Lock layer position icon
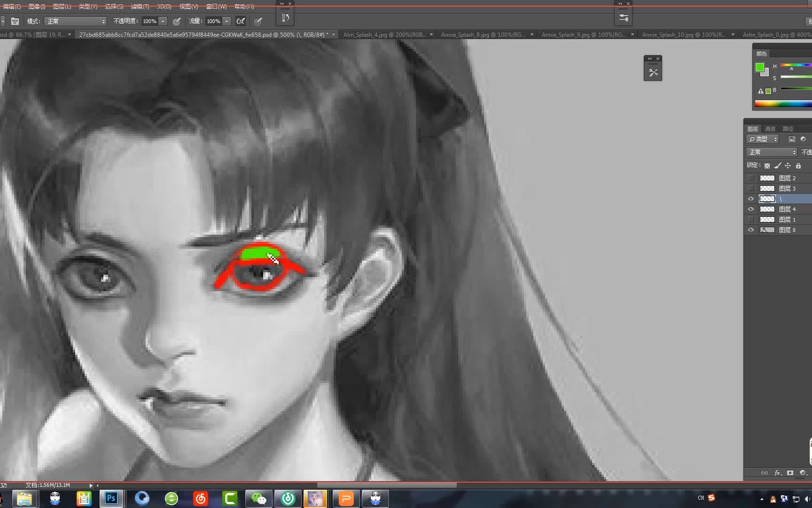812x508 pixels. pos(788,166)
